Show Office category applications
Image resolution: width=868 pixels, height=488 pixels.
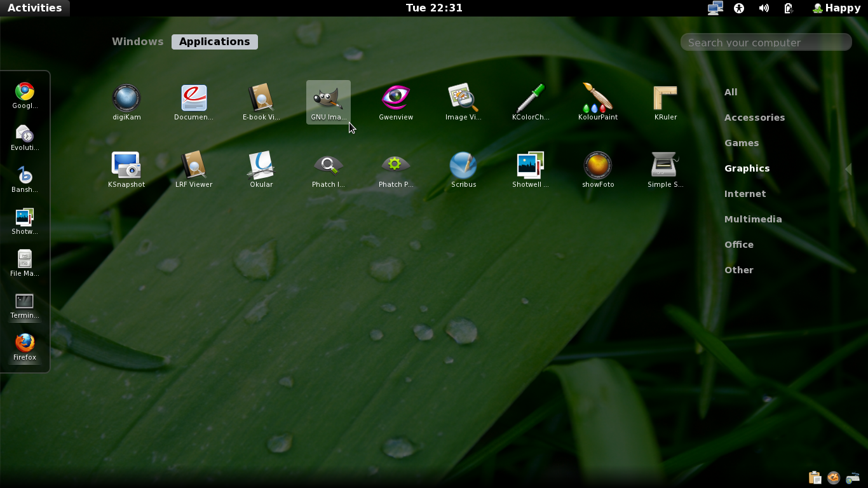pos(739,245)
